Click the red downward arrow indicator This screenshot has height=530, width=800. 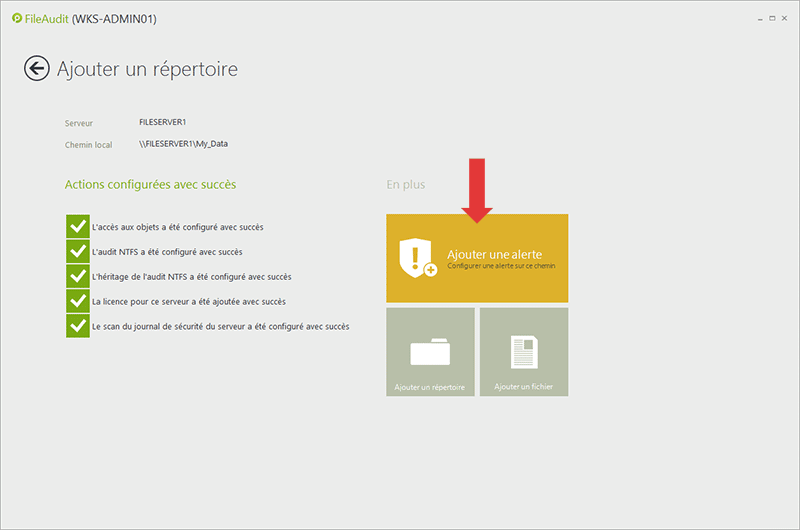pyautogui.click(x=476, y=190)
